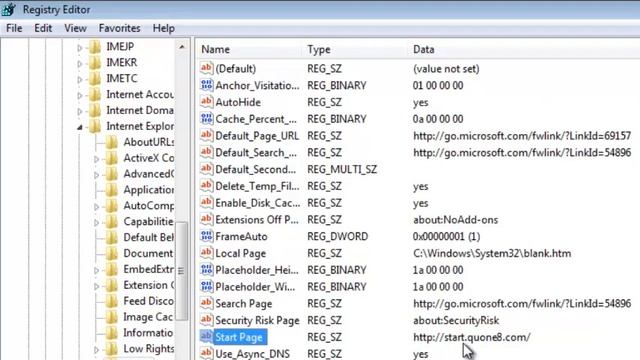Expand the AdvancedOptions key
Viewport: 640px width, 360px height.
[96, 175]
